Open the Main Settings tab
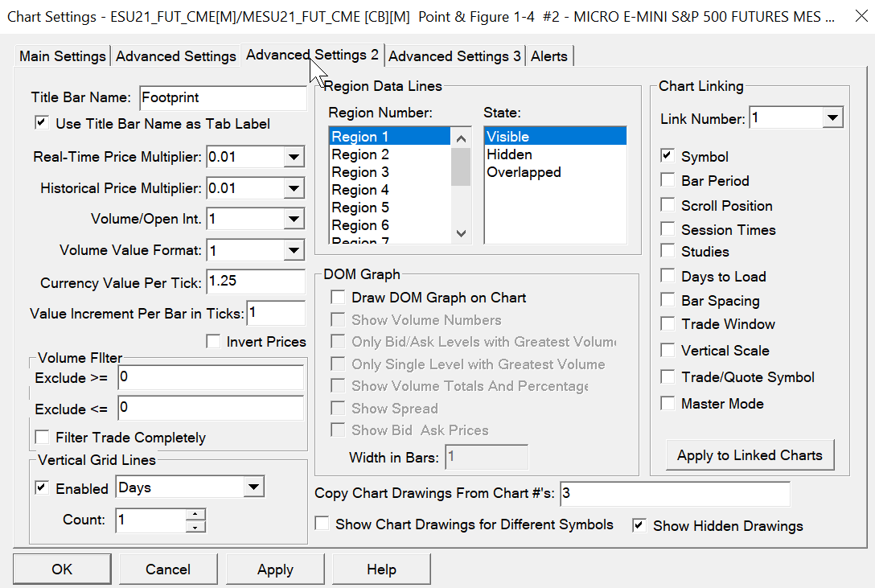The image size is (875, 588). tap(63, 56)
